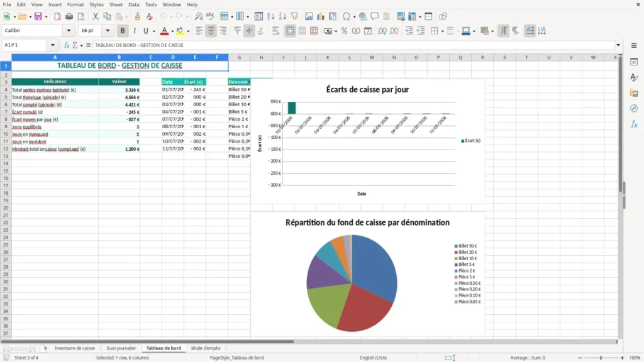Expand the formula bar arrow
Image resolution: width=644 pixels, height=362 pixels.
pyautogui.click(x=618, y=45)
